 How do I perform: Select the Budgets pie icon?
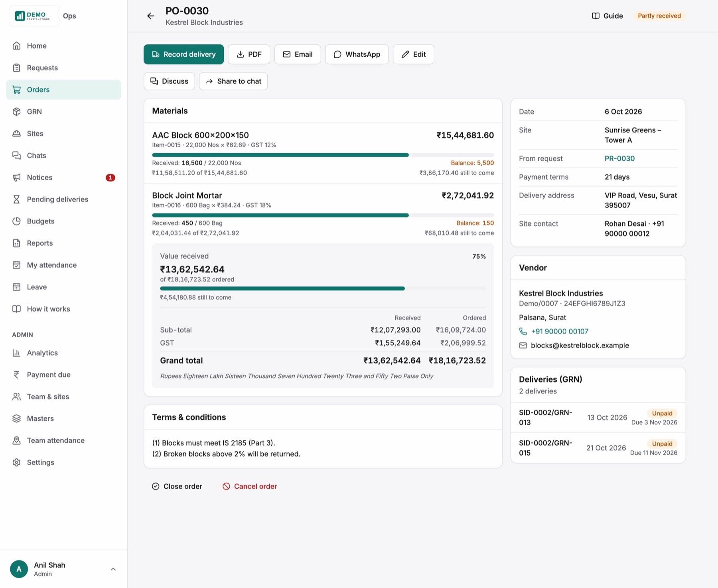pyautogui.click(x=16, y=221)
